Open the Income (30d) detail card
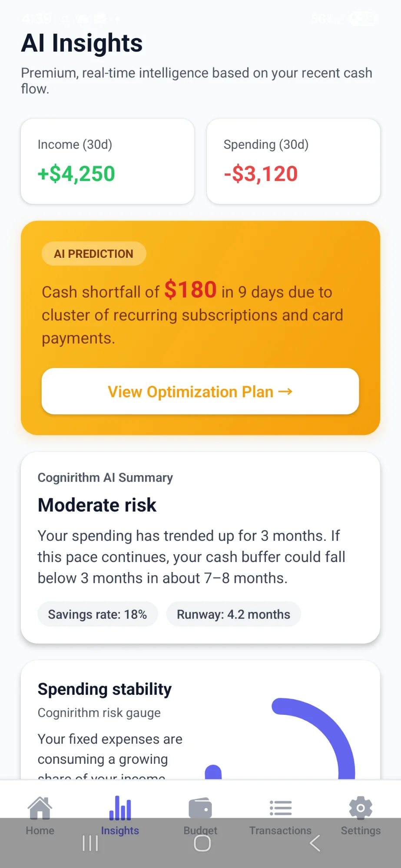The image size is (401, 868). [107, 161]
